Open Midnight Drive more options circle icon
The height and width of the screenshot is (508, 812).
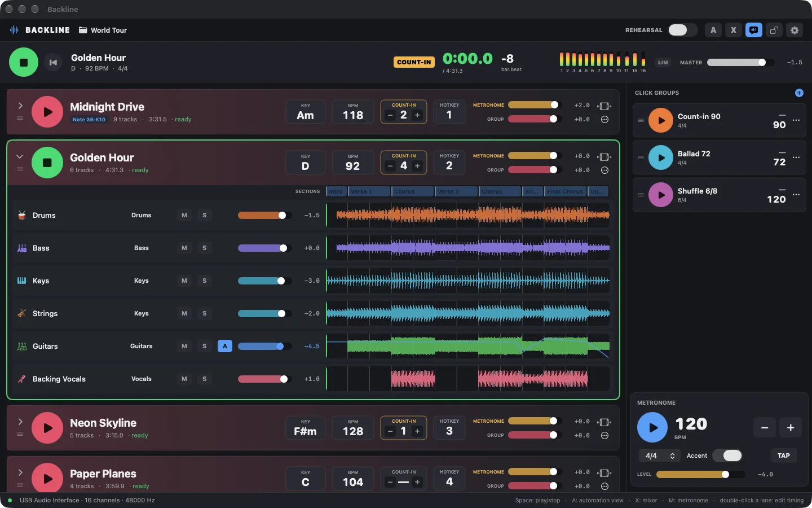(x=604, y=120)
